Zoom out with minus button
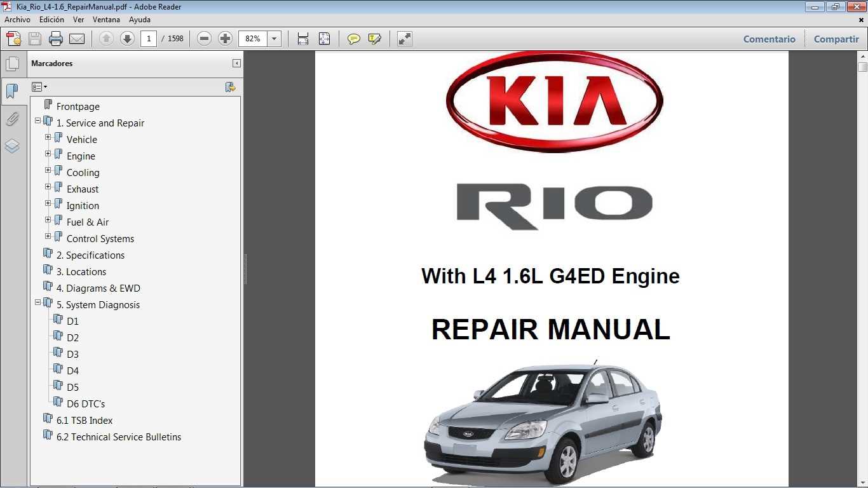This screenshot has width=868, height=488. (x=204, y=39)
